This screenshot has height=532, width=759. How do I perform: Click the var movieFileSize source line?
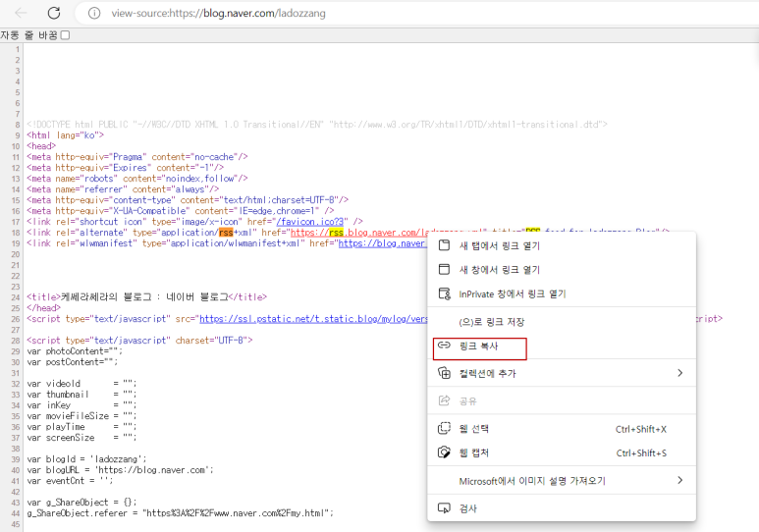(x=81, y=416)
